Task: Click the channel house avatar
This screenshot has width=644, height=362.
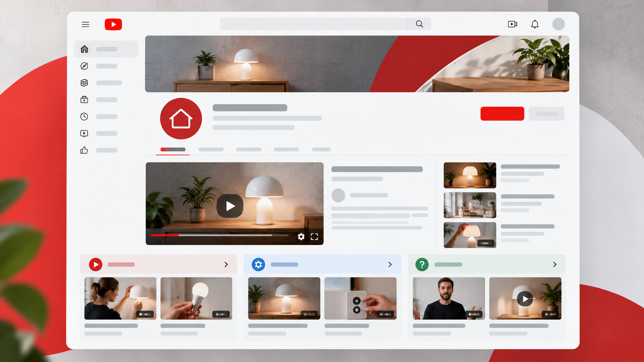Action: click(x=181, y=118)
